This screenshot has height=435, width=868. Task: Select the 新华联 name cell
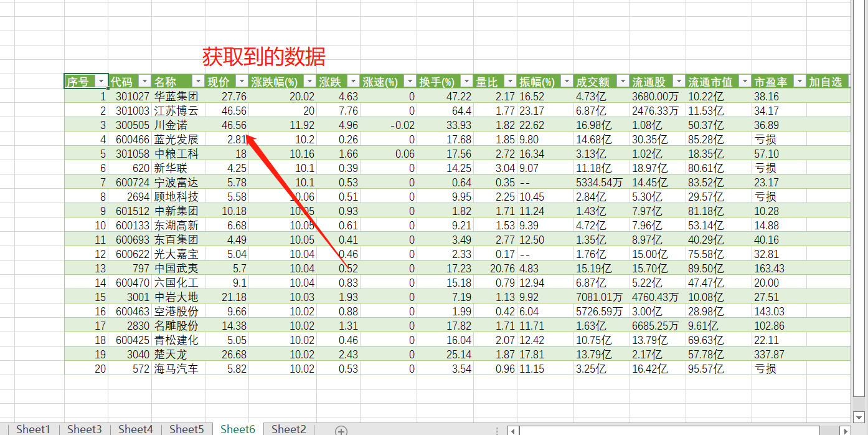point(178,168)
